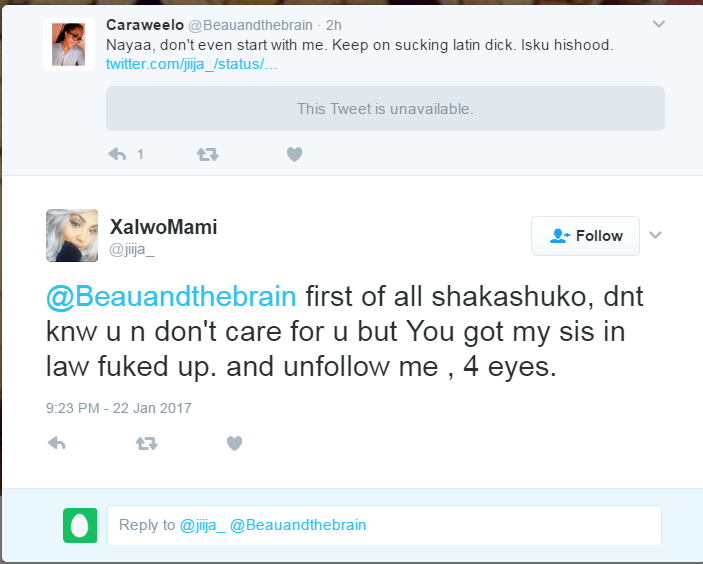Expand the chevron menu beside Follow button

(656, 235)
